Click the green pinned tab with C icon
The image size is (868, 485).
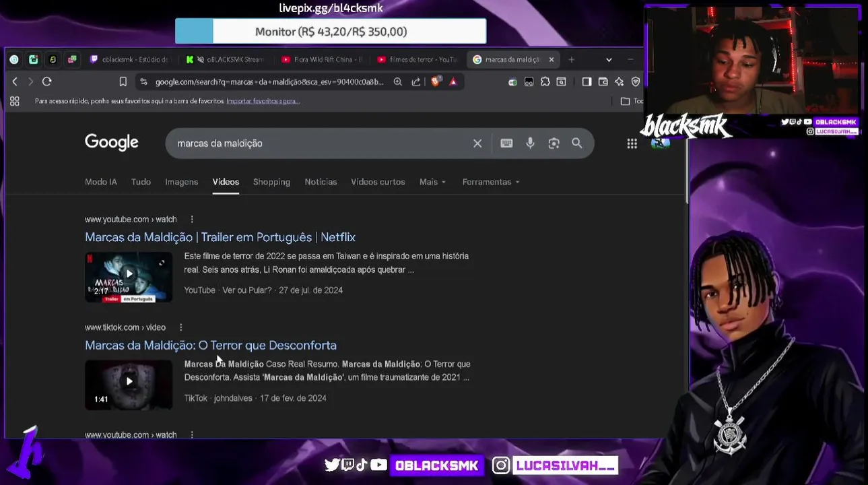coord(33,59)
